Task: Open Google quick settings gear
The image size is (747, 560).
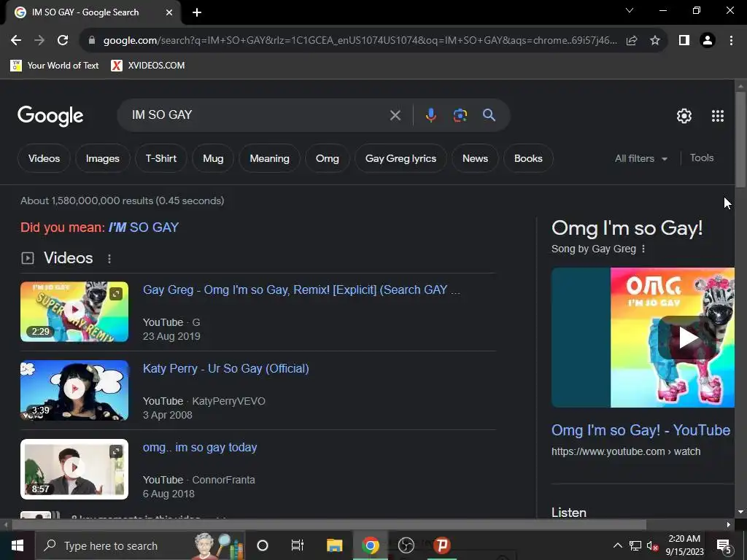Action: (684, 116)
